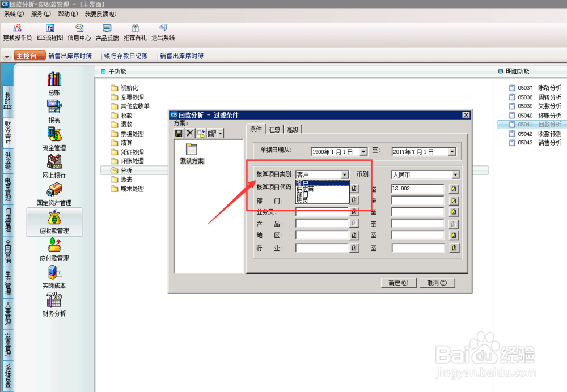Click LS.002 code input field

[418, 189]
